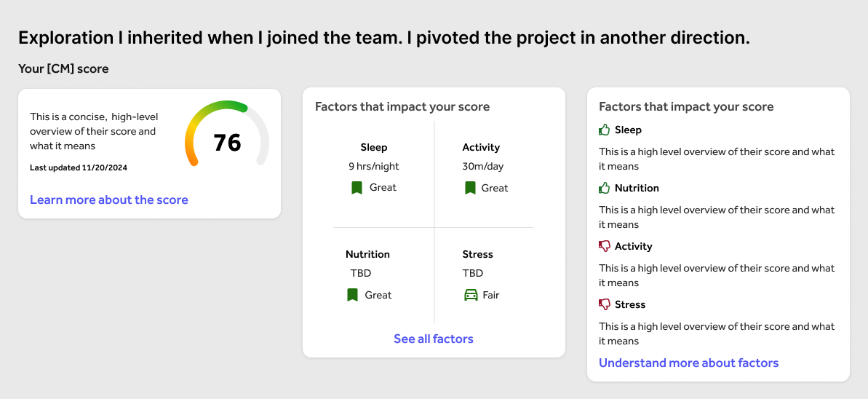Click the thumbs-up icon beside Nutrition
Viewport: 868px width, 399px height.
(604, 188)
